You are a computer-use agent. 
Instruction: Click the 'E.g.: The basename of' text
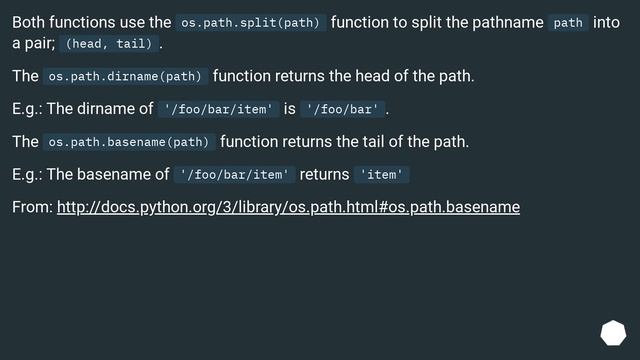click(90, 174)
